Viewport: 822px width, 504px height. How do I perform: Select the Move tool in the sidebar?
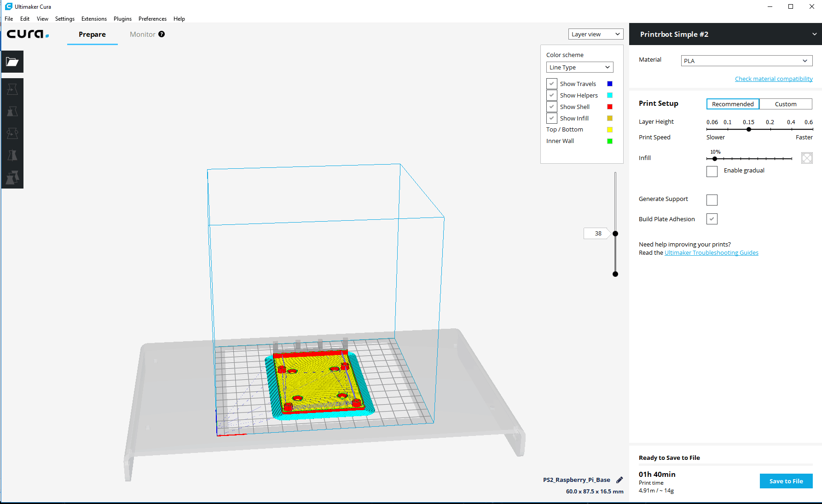(x=12, y=89)
